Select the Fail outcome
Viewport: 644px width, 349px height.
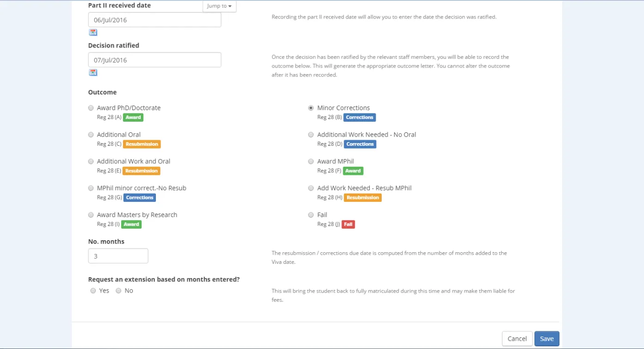(311, 215)
